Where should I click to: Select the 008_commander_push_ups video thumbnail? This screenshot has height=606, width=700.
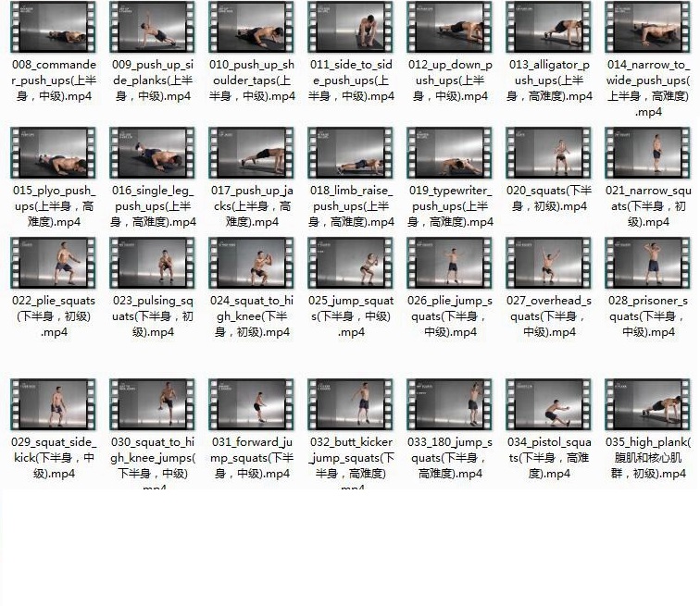(54, 27)
